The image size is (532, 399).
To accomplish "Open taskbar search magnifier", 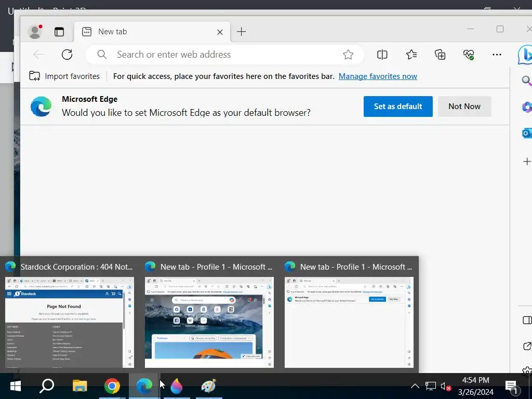I will coord(47,386).
